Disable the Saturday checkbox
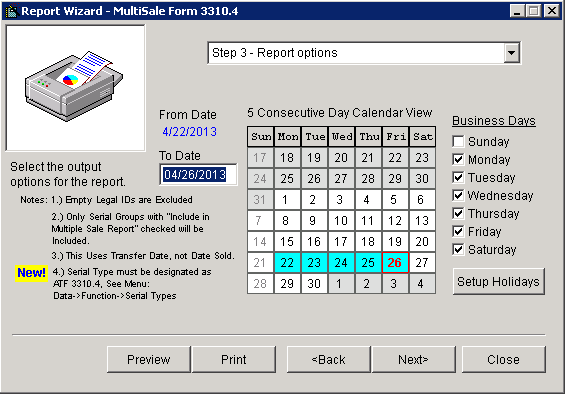568x397 pixels. tap(458, 250)
